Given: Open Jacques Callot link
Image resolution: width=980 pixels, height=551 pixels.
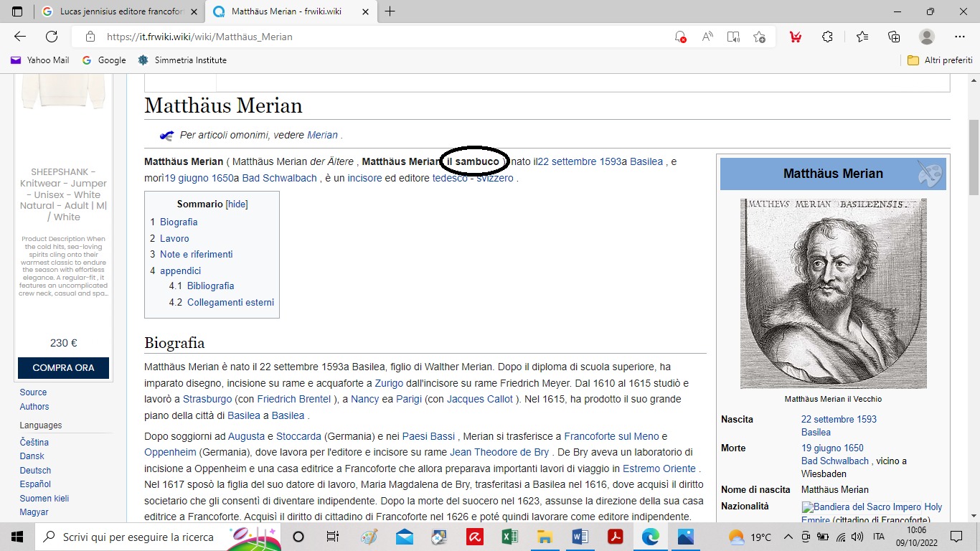Looking at the screenshot, I should [480, 399].
